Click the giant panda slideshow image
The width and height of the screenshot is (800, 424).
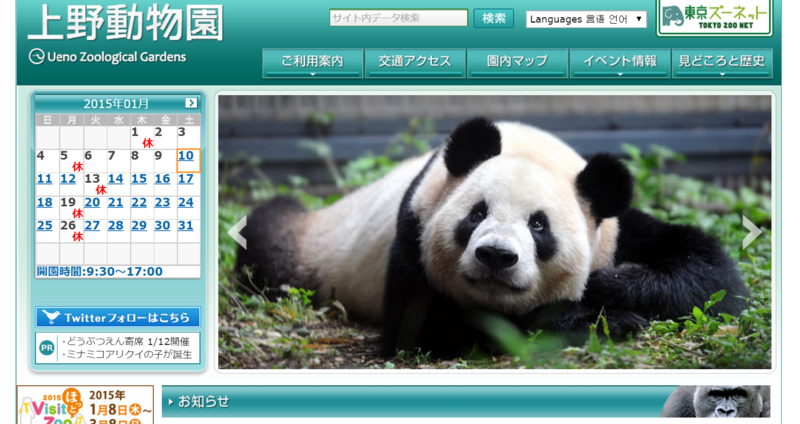pyautogui.click(x=494, y=232)
